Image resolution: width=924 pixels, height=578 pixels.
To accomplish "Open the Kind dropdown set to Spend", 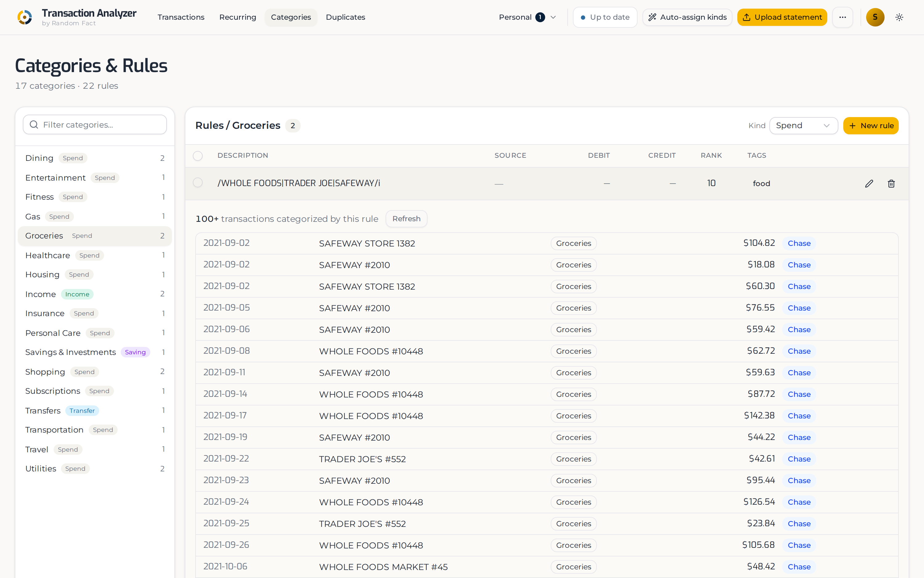I will [803, 125].
